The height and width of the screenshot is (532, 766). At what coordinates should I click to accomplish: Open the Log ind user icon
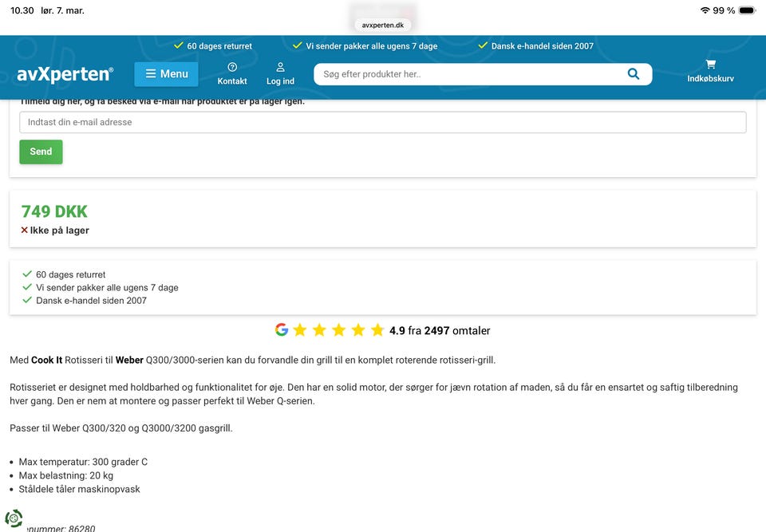pyautogui.click(x=280, y=73)
